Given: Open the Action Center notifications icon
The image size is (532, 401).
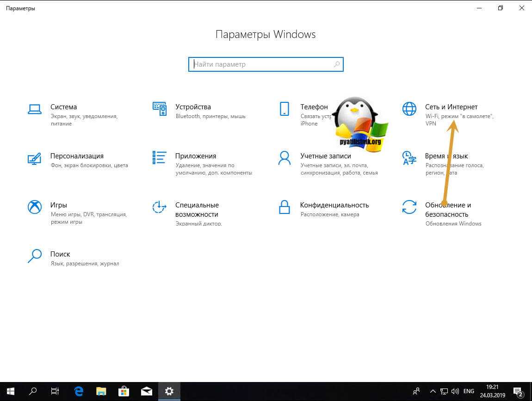Looking at the screenshot, I should tap(519, 391).
